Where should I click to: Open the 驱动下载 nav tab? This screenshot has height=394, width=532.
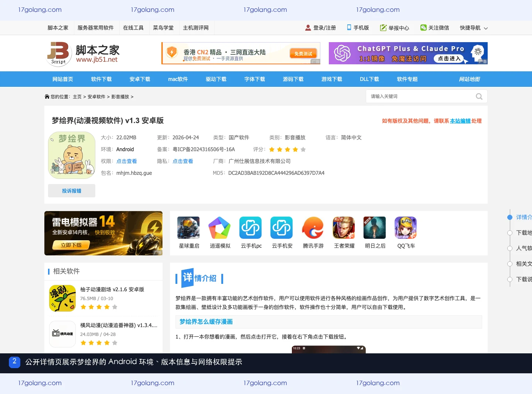[216, 79]
